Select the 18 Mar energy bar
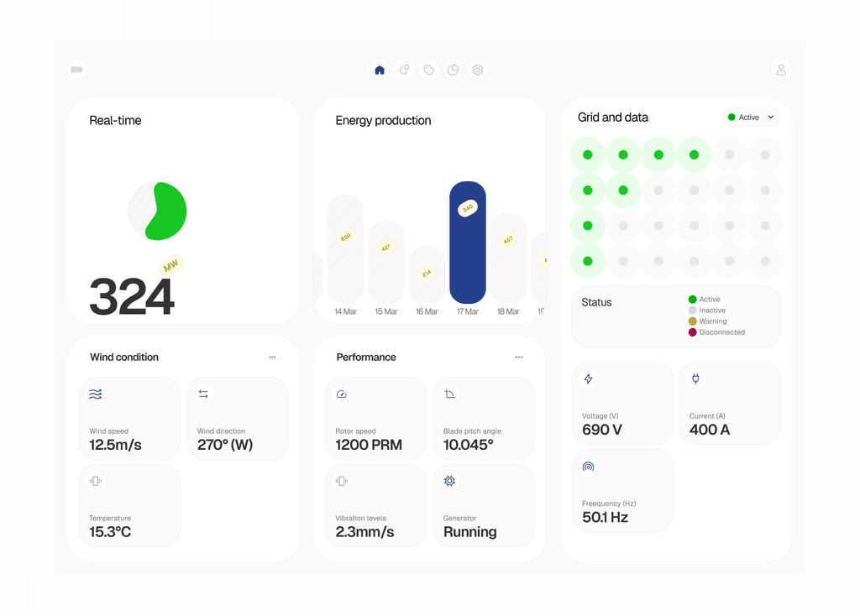 tap(508, 258)
